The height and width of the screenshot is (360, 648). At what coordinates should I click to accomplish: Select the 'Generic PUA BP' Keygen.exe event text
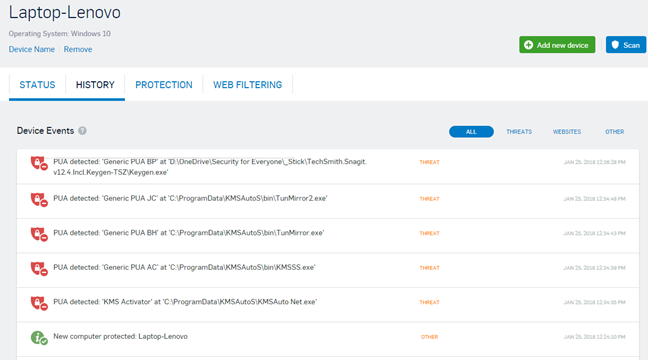tap(210, 167)
